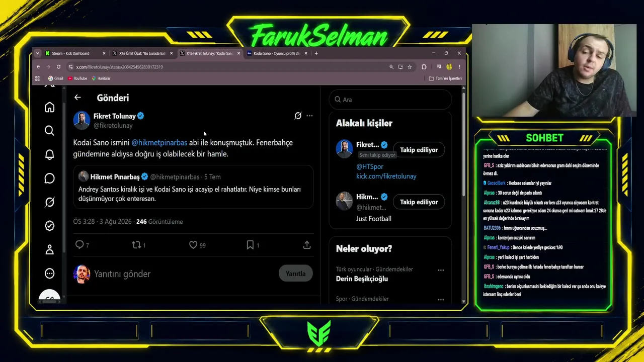Open the Chrome three-dot menu
This screenshot has height=362, width=644.
(459, 66)
